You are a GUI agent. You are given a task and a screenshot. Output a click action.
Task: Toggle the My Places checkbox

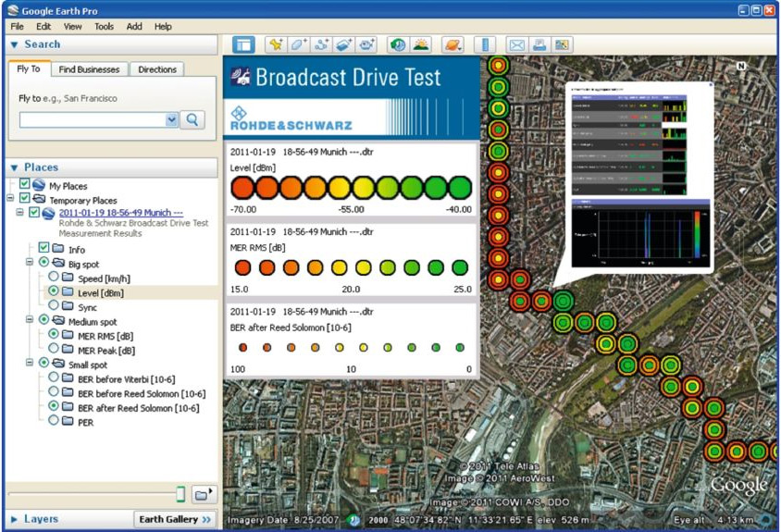(24, 183)
